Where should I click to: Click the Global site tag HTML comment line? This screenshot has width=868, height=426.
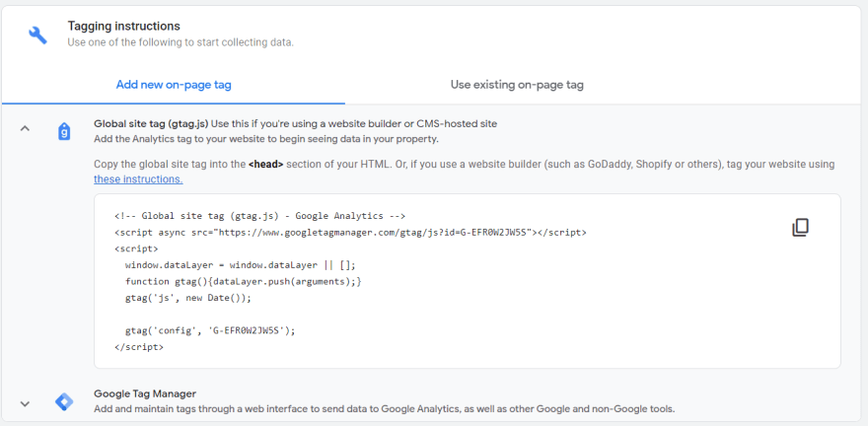coord(260,216)
